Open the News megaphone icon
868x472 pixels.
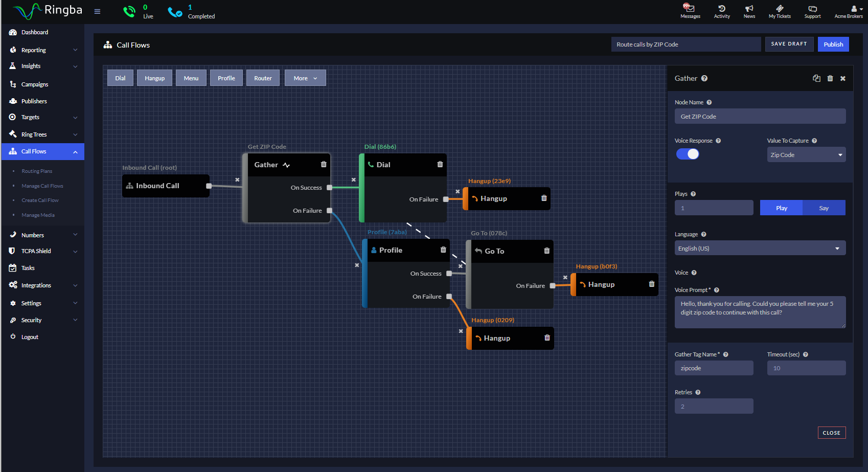pyautogui.click(x=749, y=8)
